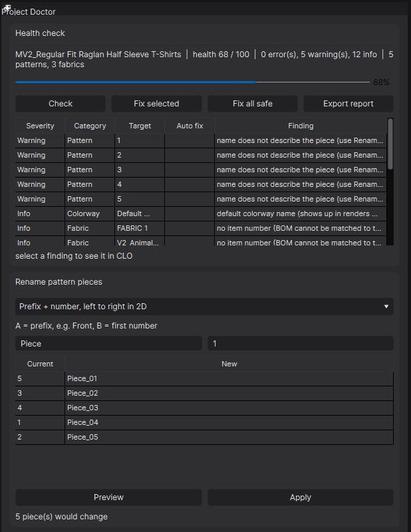The width and height of the screenshot is (411, 532).
Task: Click Pattern 1 name finding text
Action: (x=301, y=140)
